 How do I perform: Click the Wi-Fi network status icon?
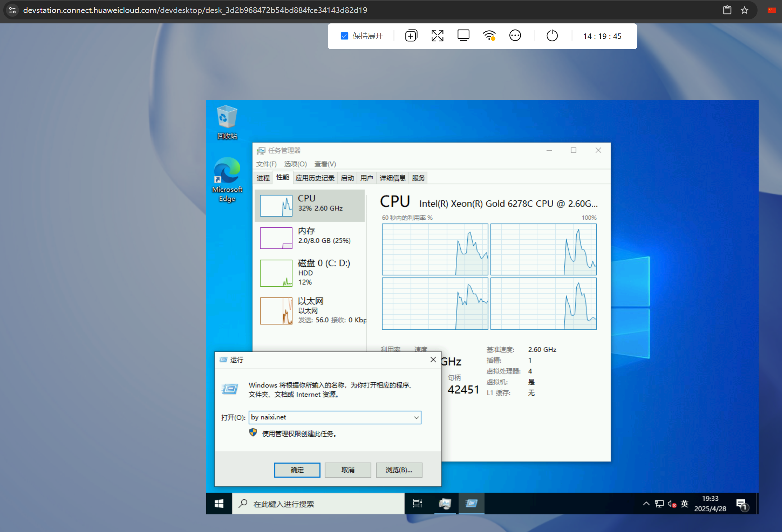[489, 36]
